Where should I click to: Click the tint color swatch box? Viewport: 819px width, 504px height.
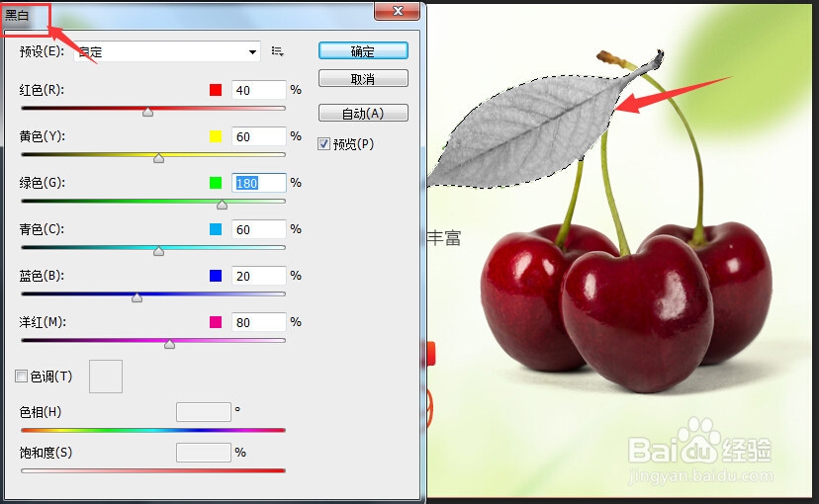[x=106, y=377]
